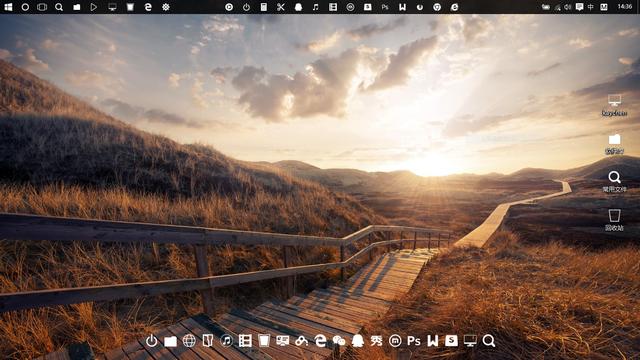Open the folder icon in the bottom dock
Screen dimensions: 640x360
pyautogui.click(x=170, y=341)
